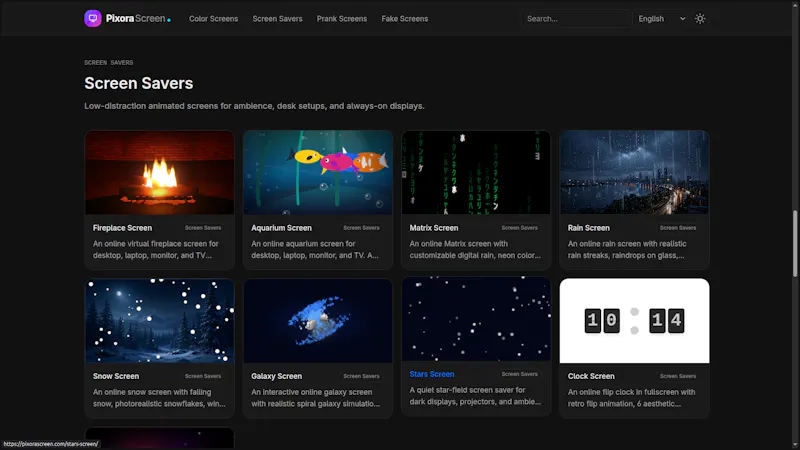This screenshot has height=450, width=800.
Task: Open the Matrix Screen thumbnail
Action: click(x=476, y=172)
